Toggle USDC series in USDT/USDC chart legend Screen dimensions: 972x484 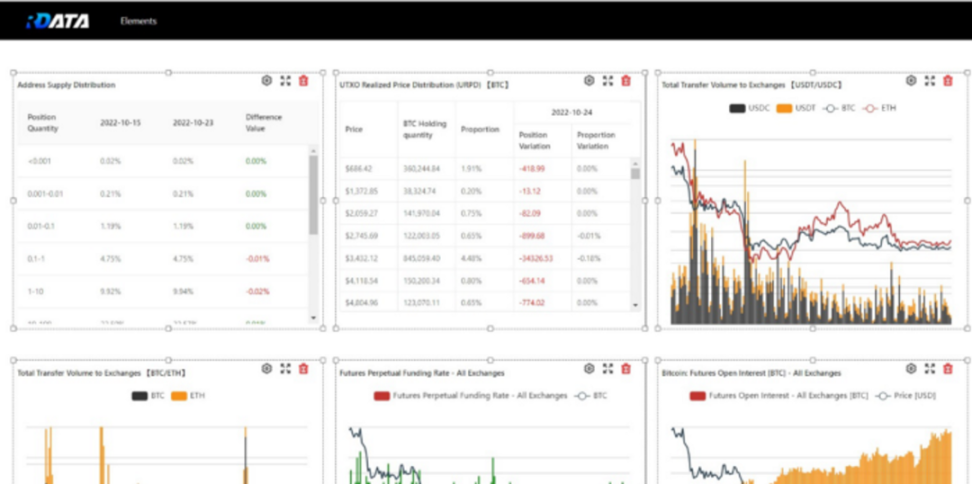click(746, 107)
